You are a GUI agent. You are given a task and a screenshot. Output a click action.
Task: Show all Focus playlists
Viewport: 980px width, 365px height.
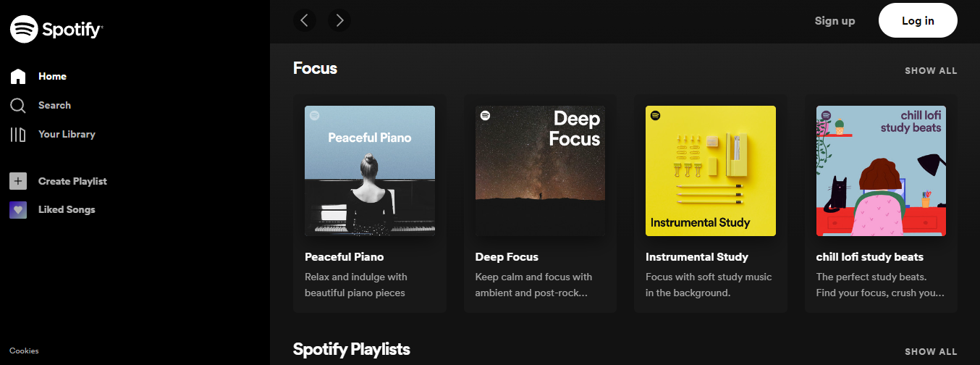click(931, 71)
